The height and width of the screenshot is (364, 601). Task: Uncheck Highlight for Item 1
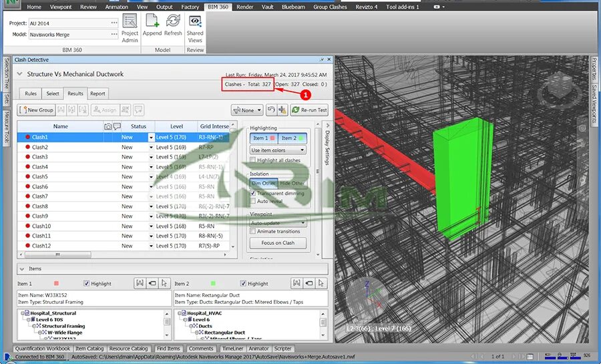pyautogui.click(x=87, y=284)
